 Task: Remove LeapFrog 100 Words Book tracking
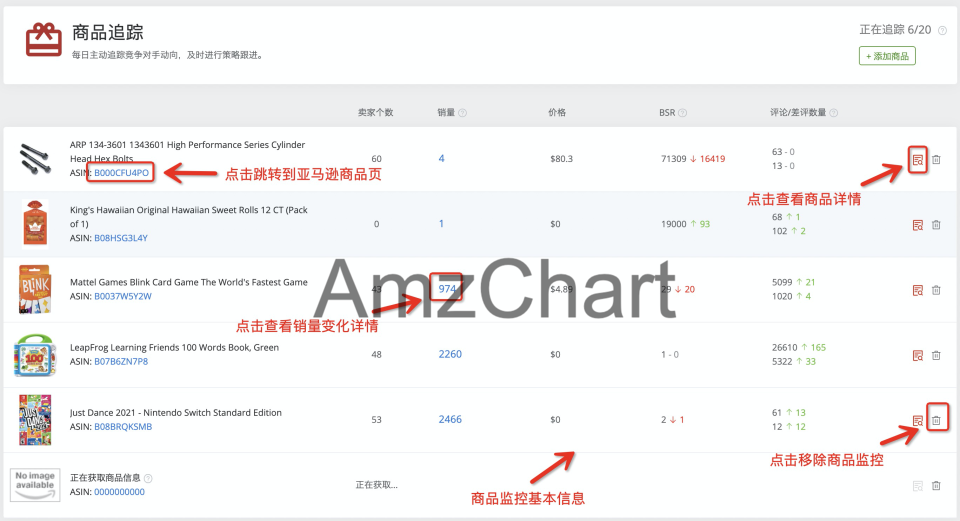(x=936, y=355)
